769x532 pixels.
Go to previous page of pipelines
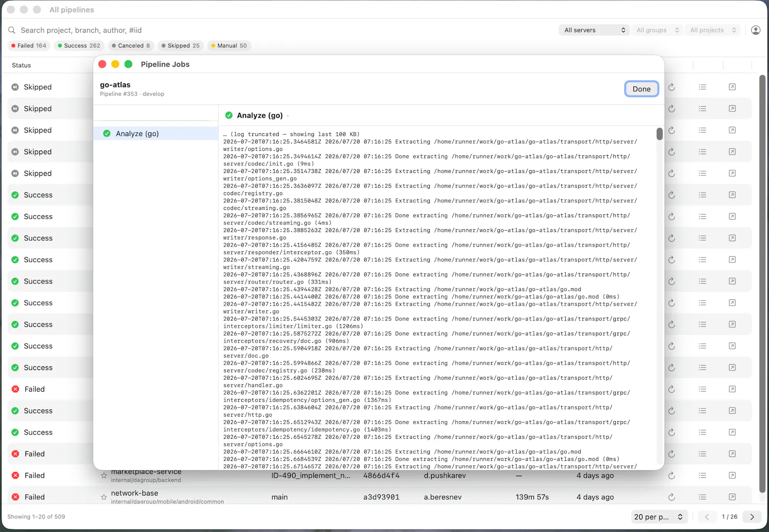tap(707, 517)
